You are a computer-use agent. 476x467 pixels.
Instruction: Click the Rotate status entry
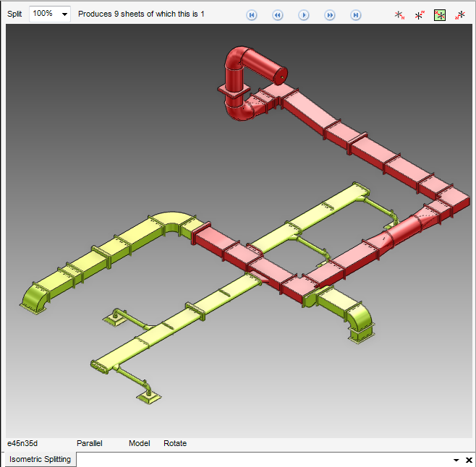[175, 443]
